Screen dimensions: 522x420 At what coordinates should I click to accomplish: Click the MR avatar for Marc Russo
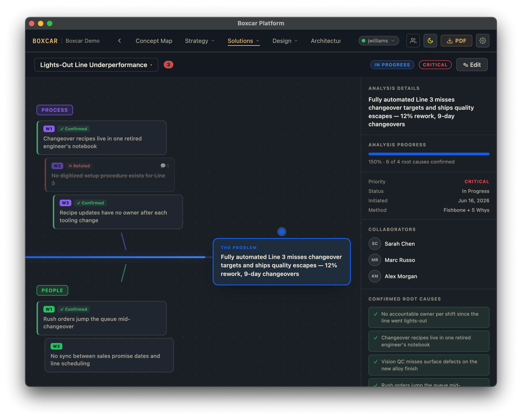tap(375, 260)
